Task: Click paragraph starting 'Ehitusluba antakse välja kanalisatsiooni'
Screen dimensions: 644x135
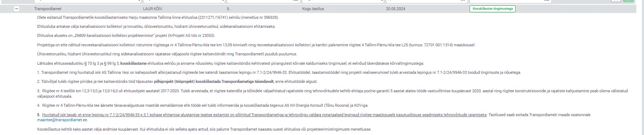Action: coord(156,26)
